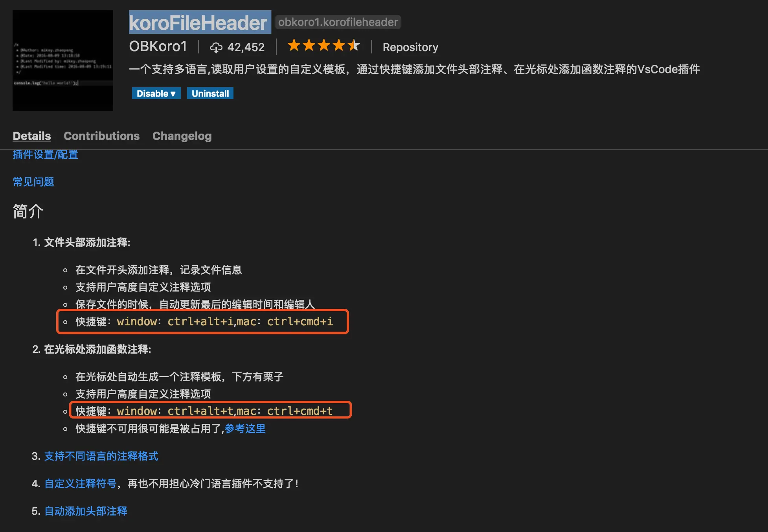Click the 自定义注释符号 link
Screen dimensions: 768x532
tap(80, 484)
